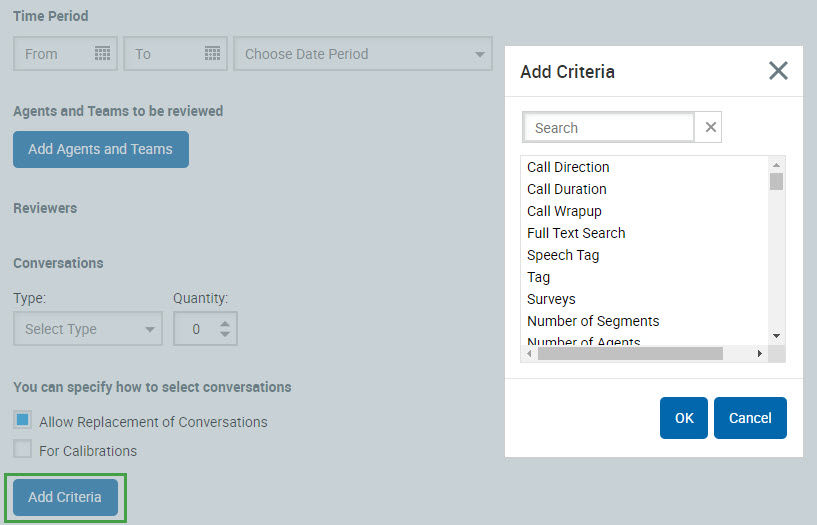
Task: Open the To date calendar icon
Action: [212, 54]
